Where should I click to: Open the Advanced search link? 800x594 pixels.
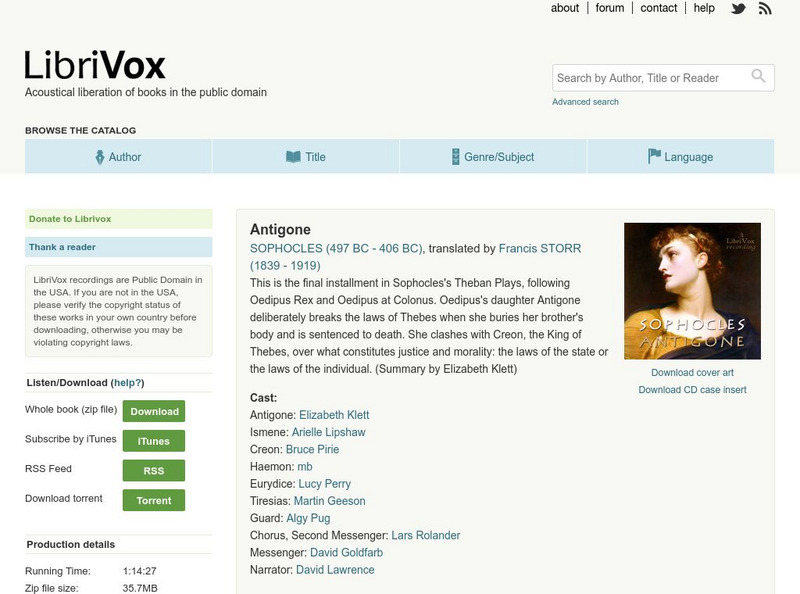585,102
